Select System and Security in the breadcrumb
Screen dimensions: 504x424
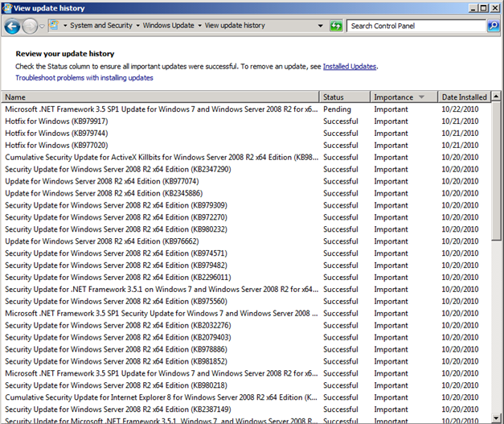coord(101,26)
